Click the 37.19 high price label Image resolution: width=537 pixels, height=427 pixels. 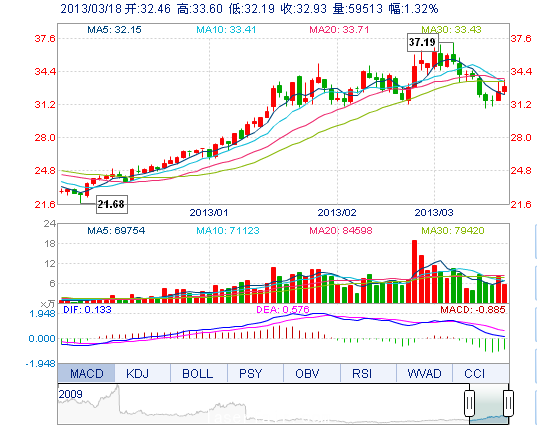(422, 42)
